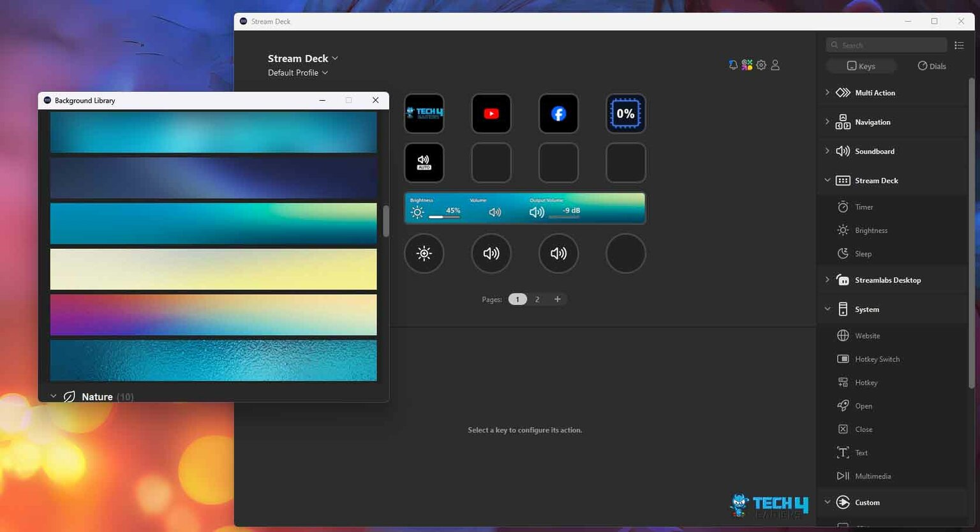This screenshot has width=980, height=532.
Task: Toggle the action list view icon
Action: 959,45
